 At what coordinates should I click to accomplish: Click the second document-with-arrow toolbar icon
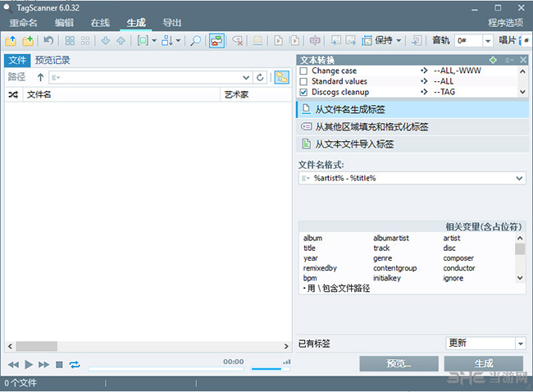tap(294, 41)
